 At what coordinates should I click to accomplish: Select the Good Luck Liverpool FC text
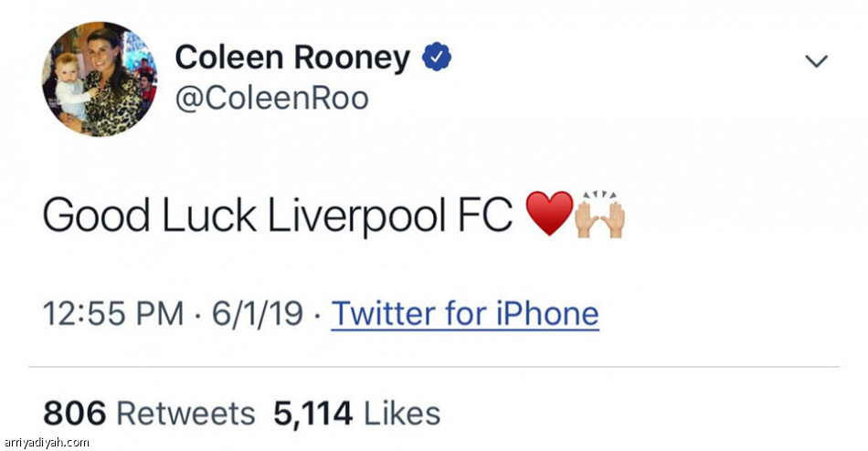point(278,216)
